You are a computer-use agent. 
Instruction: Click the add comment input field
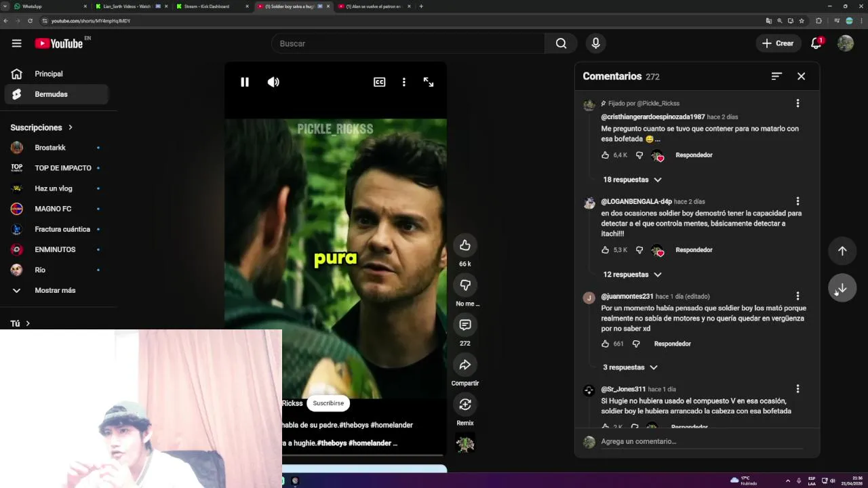pos(702,442)
